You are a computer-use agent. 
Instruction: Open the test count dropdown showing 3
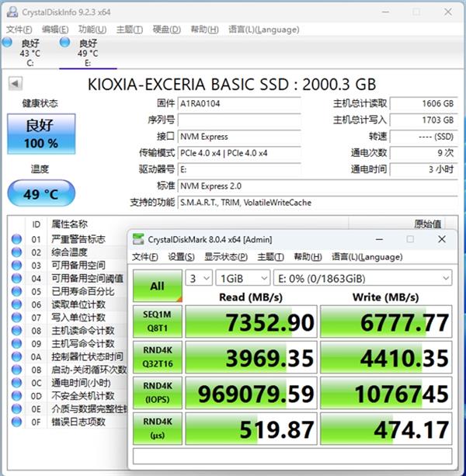point(199,277)
